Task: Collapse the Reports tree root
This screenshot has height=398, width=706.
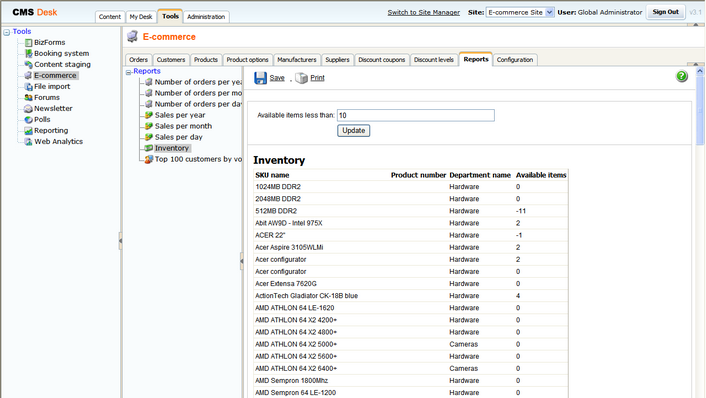Action: 129,72
